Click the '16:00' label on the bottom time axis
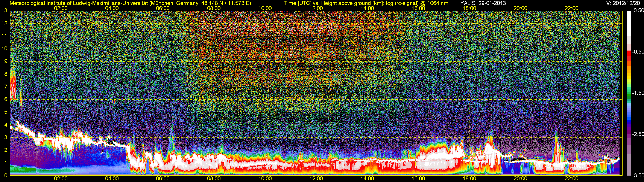644x182 pixels. (x=418, y=179)
